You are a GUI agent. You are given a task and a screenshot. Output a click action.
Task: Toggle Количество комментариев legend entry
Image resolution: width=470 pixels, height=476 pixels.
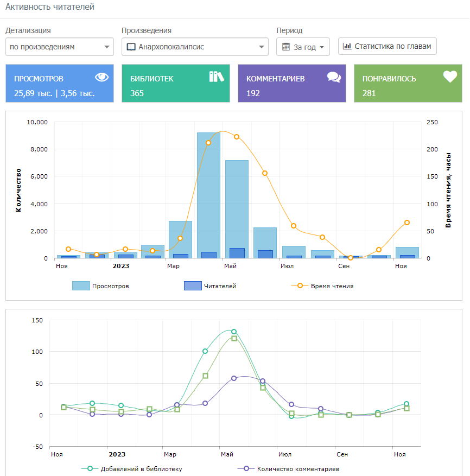[x=298, y=469]
